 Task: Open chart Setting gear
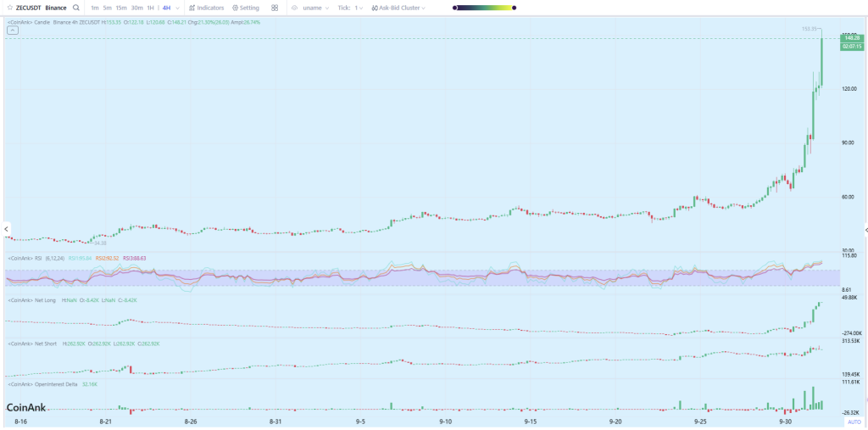coord(246,8)
